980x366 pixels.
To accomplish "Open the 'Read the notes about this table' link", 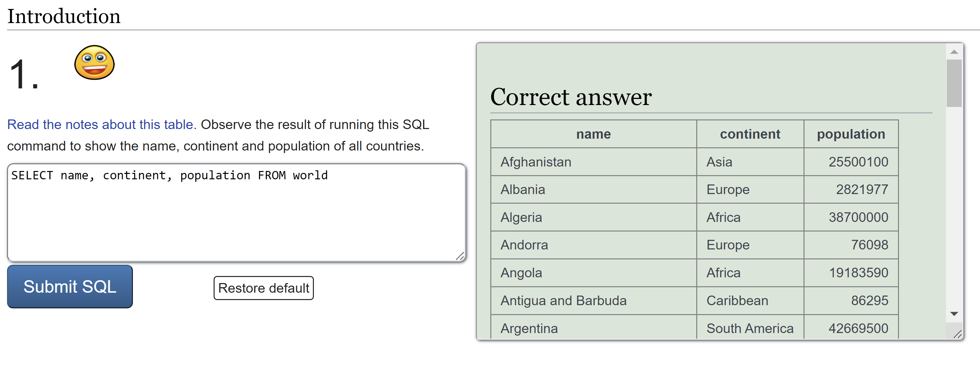I will point(102,125).
